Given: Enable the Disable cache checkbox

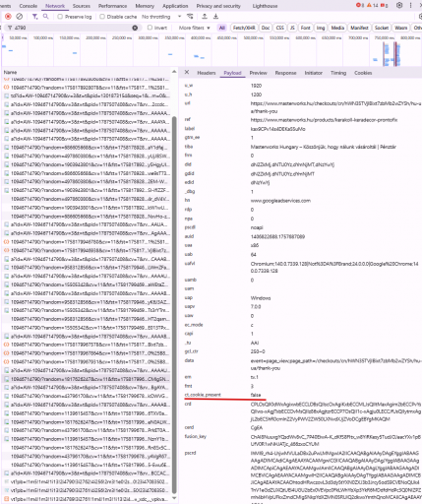Looking at the screenshot, I should [x=102, y=17].
